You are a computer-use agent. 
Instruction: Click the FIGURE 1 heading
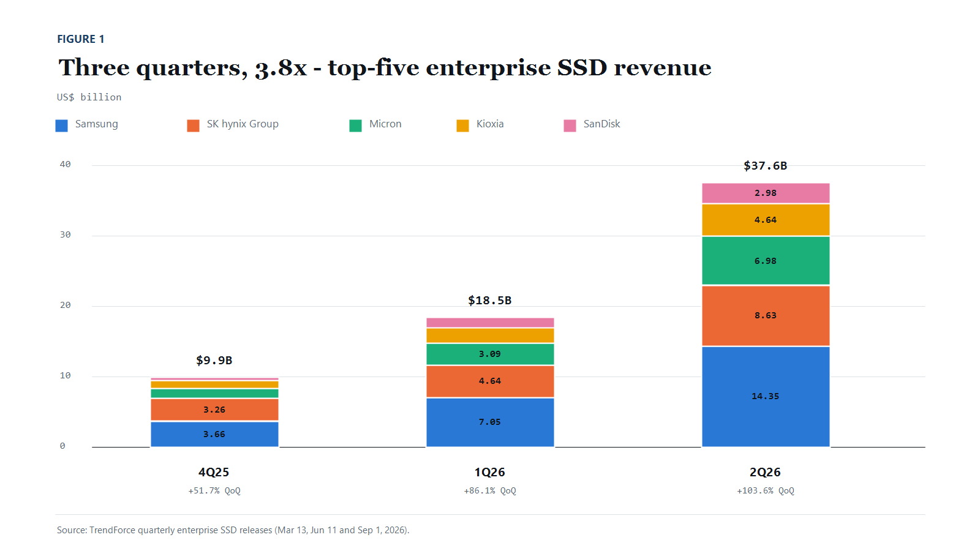pyautogui.click(x=81, y=39)
